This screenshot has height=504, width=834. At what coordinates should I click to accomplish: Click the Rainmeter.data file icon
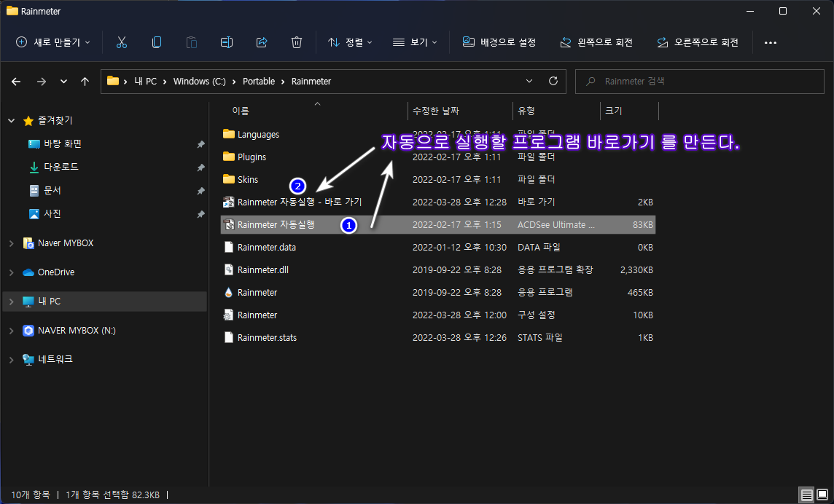click(229, 247)
